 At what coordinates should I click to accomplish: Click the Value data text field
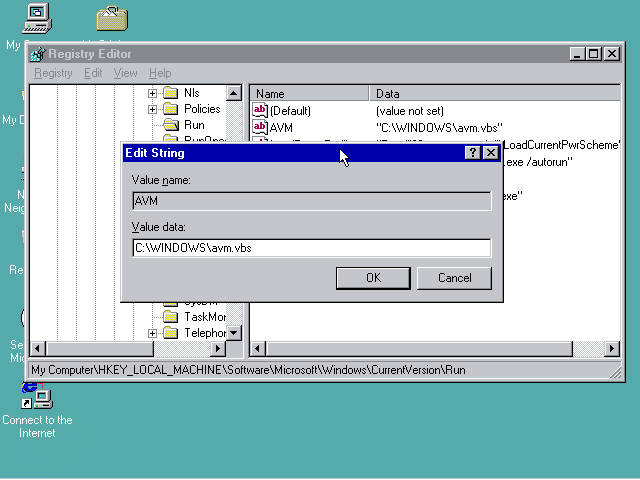312,248
